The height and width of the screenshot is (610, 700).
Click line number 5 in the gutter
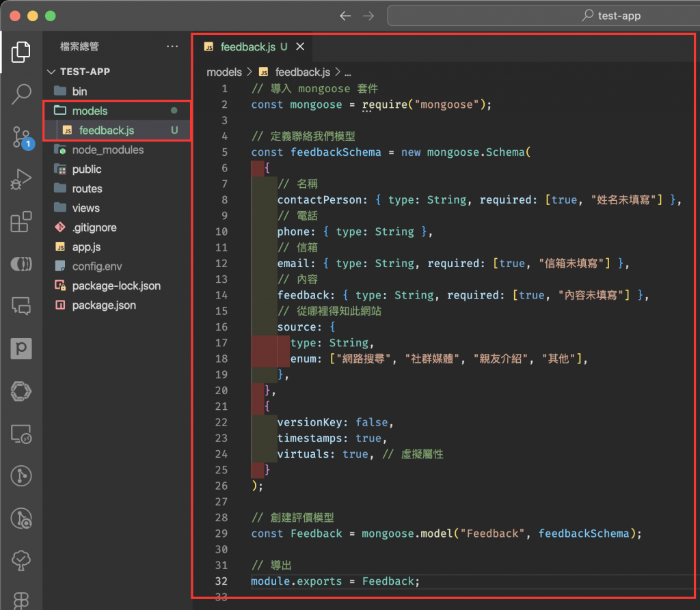224,152
